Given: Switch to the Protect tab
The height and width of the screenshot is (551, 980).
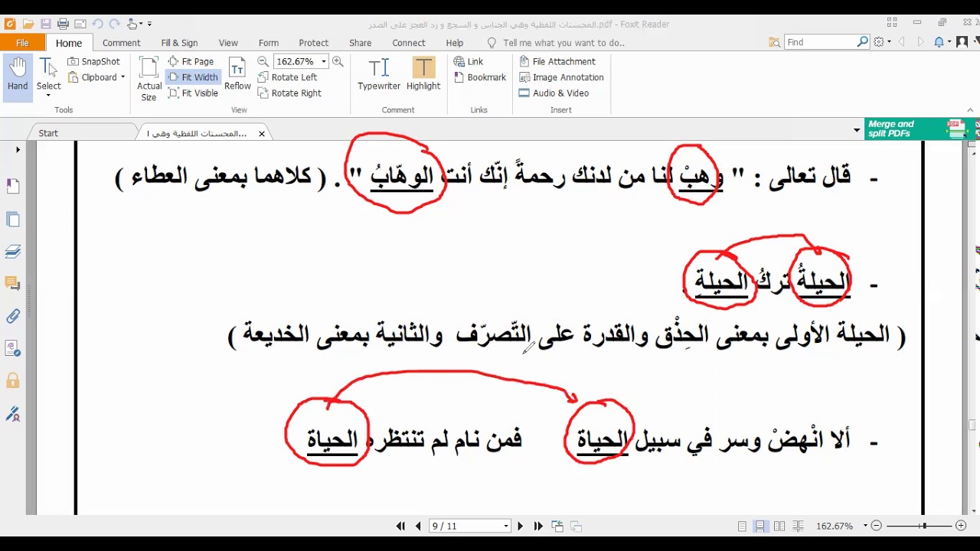Looking at the screenshot, I should pos(314,43).
